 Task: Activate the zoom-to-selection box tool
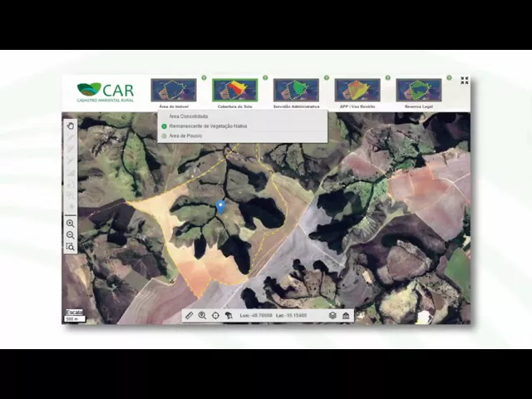pos(70,247)
